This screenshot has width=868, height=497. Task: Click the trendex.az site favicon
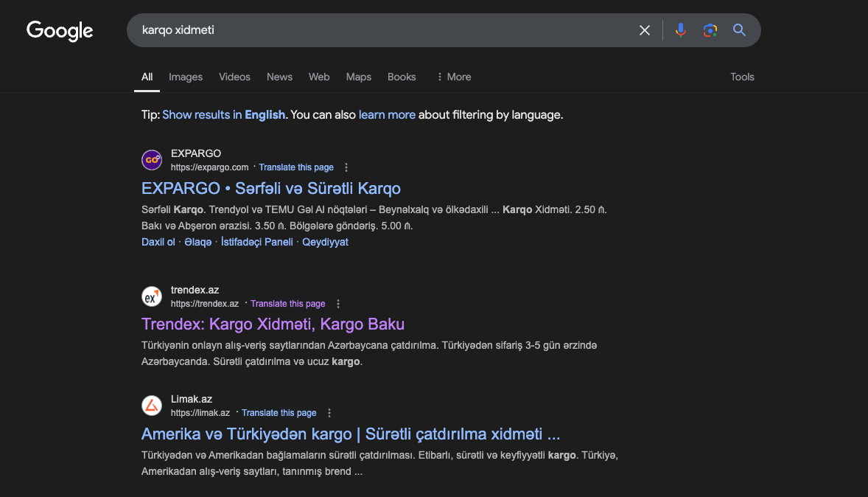(152, 296)
